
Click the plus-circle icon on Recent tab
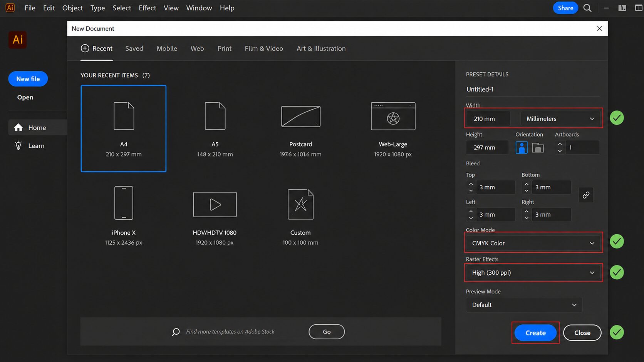click(85, 48)
